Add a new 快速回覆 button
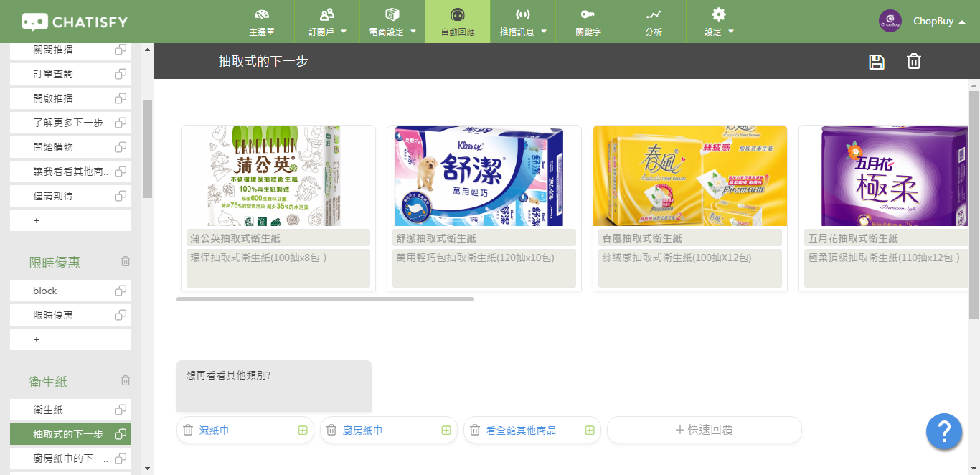980x475 pixels. pos(704,430)
